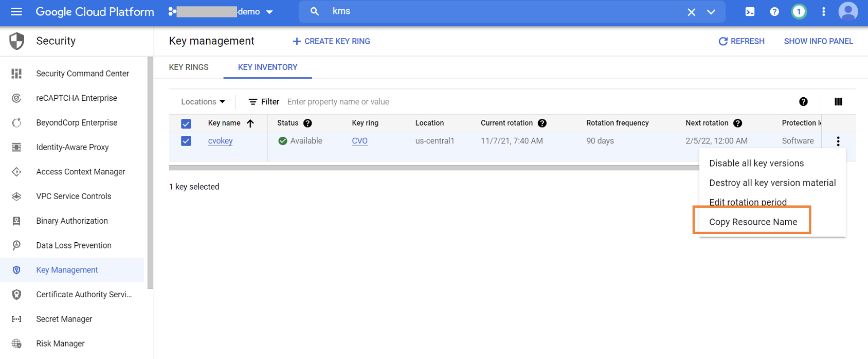Uncheck the select-all keys checkbox
The width and height of the screenshot is (868, 359).
point(186,123)
